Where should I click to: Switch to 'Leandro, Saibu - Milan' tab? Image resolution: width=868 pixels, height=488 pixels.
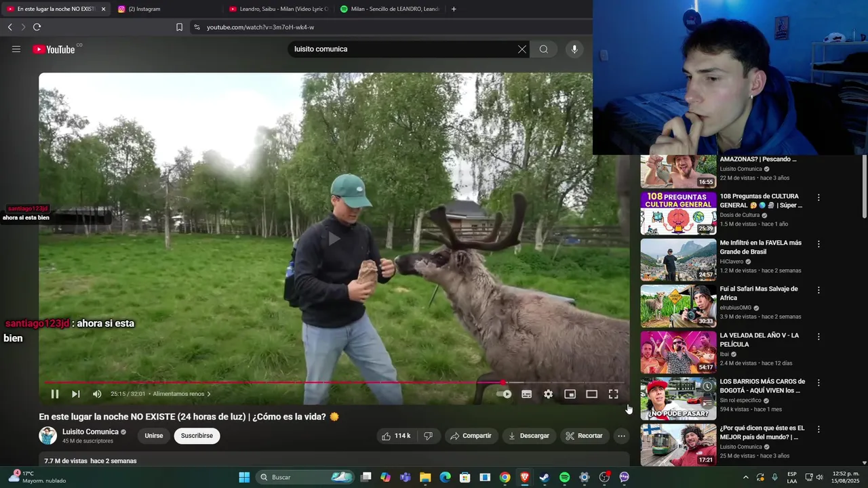click(278, 9)
